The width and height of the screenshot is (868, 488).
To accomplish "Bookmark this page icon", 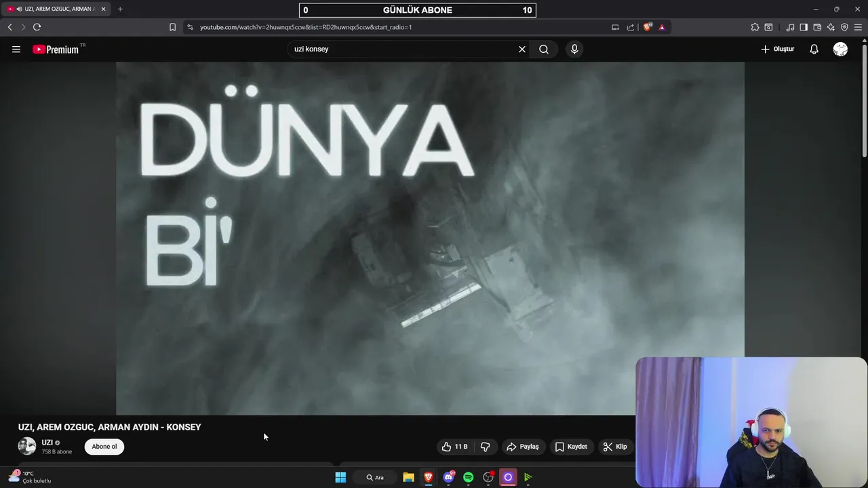I will pos(172,27).
